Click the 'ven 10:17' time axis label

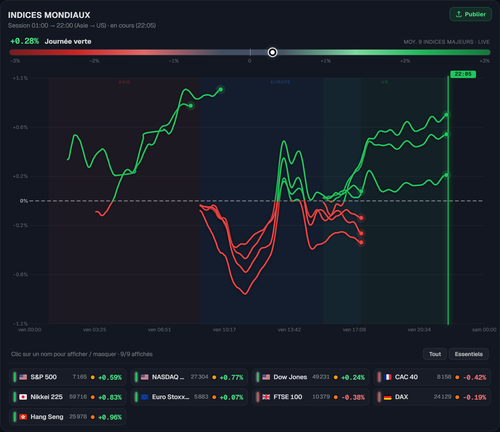224,330
